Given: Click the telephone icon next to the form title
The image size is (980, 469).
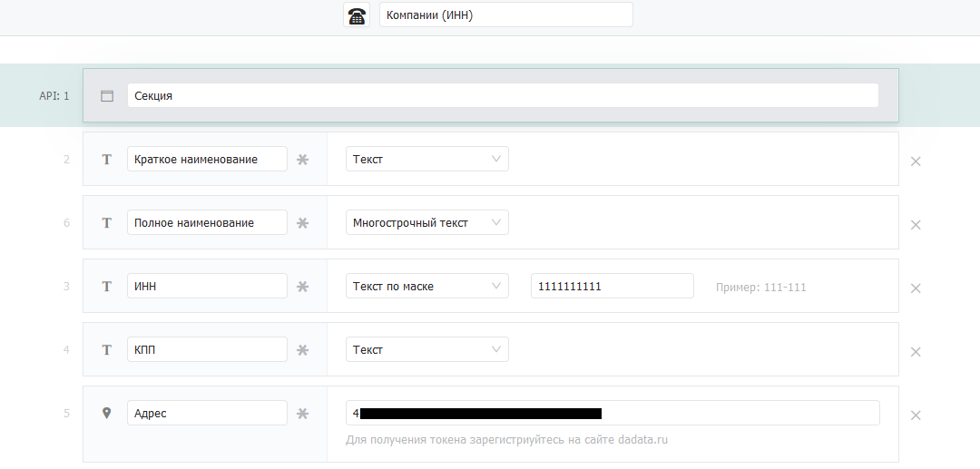Looking at the screenshot, I should (x=357, y=15).
